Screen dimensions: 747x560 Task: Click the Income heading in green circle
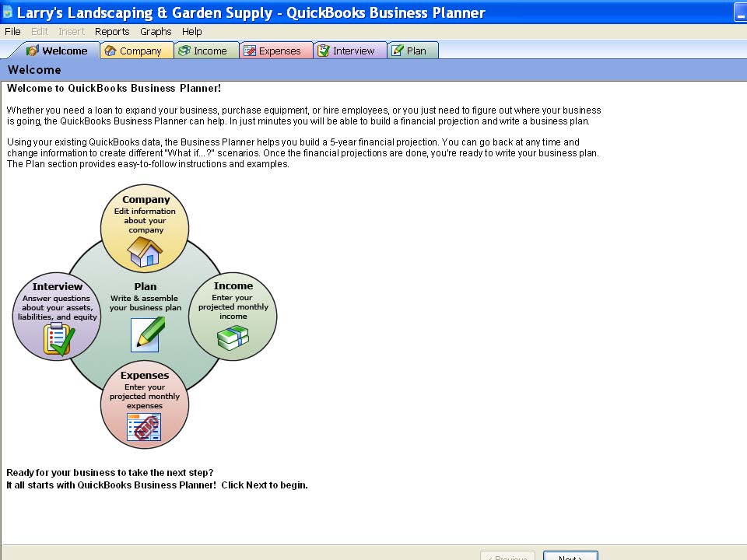pyautogui.click(x=233, y=285)
